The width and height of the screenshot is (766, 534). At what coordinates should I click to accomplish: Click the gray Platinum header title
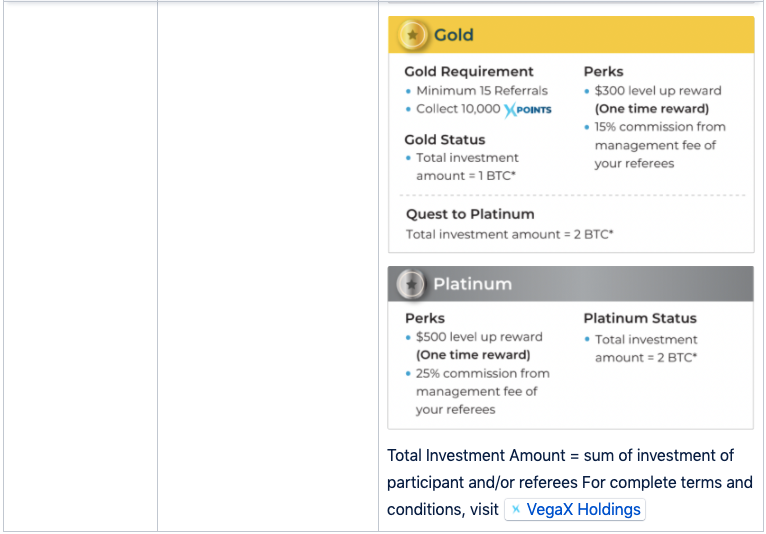pos(472,284)
